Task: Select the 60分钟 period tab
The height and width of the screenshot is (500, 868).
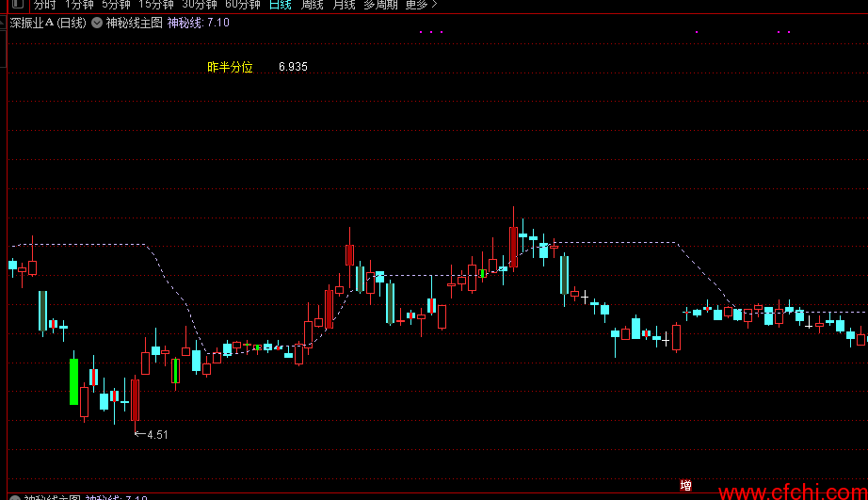Action: [x=243, y=5]
